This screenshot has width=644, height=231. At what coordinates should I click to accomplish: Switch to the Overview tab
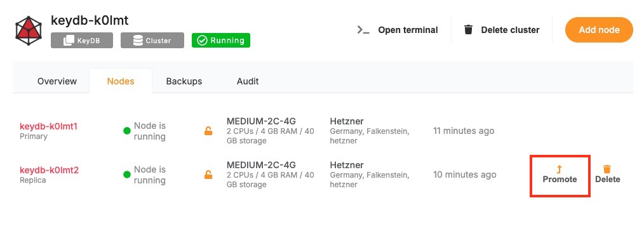point(57,81)
